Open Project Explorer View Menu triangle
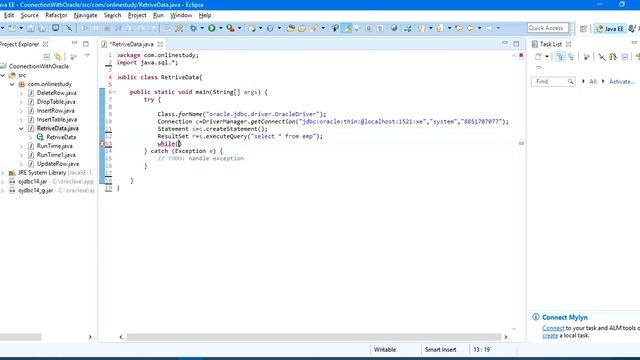The width and height of the screenshot is (640, 360). pos(87,56)
